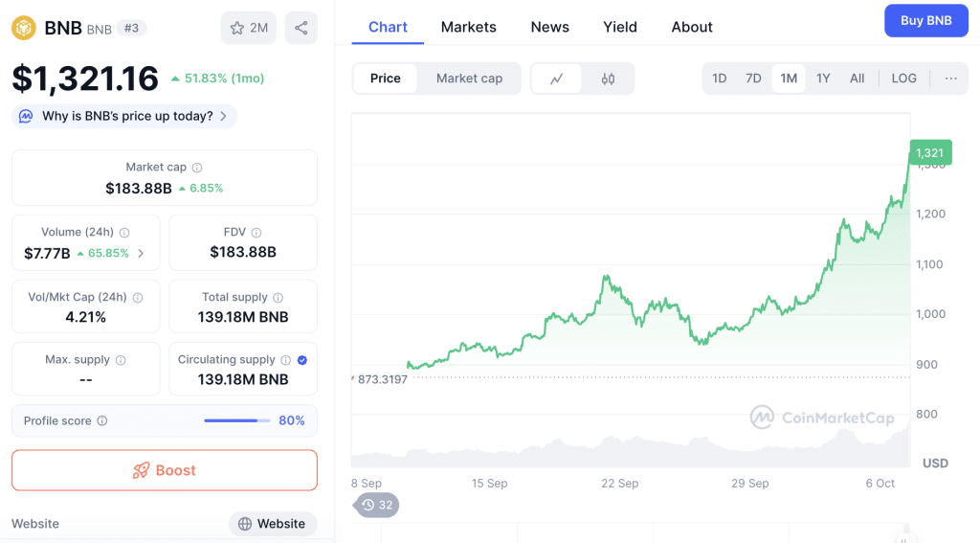The image size is (980, 543).
Task: Toggle chart to Price view
Action: (386, 79)
